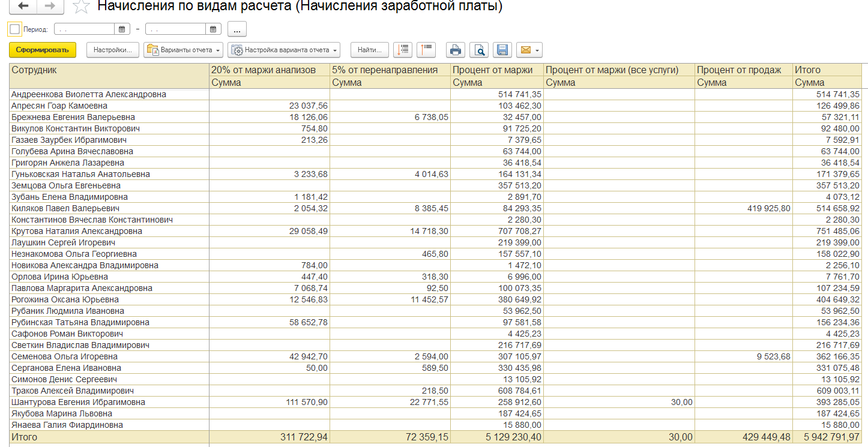Select row Рубаник Людмила Ивановна
Screen dimensions: 868x447
(436, 311)
